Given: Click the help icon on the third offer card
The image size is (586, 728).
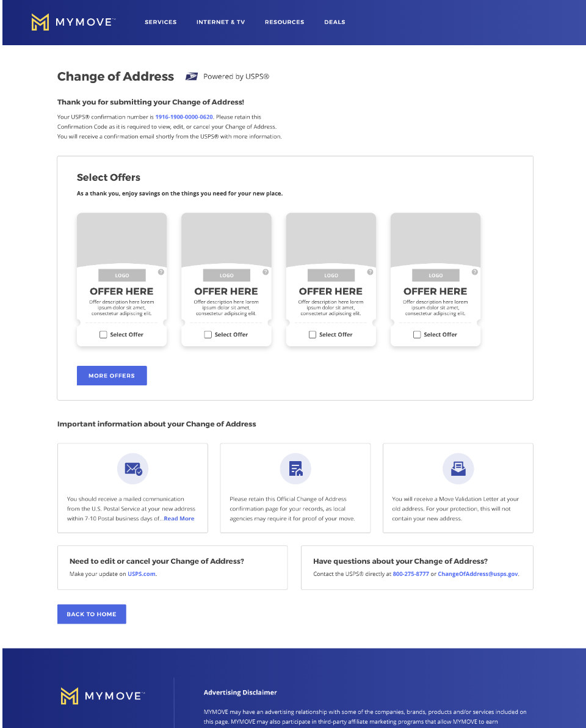Looking at the screenshot, I should coord(371,272).
